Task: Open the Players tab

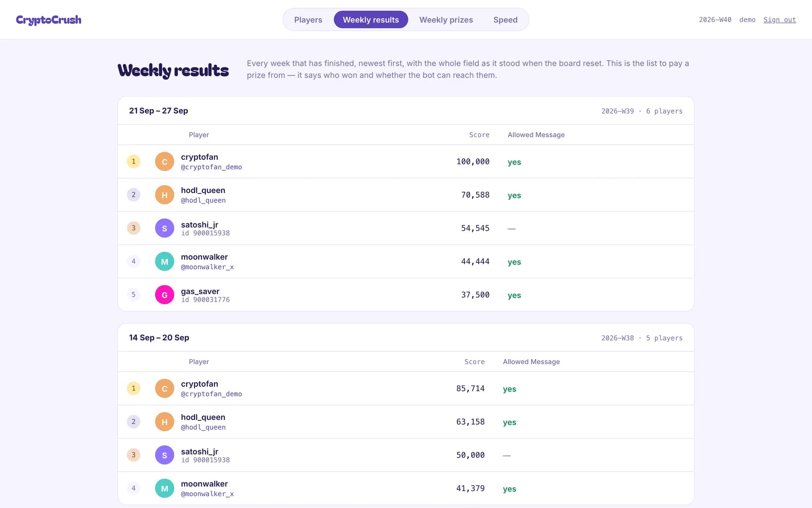Action: coord(308,20)
